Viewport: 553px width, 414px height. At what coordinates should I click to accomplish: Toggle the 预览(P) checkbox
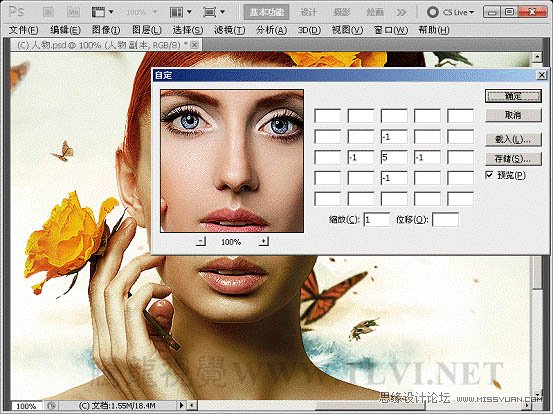489,175
